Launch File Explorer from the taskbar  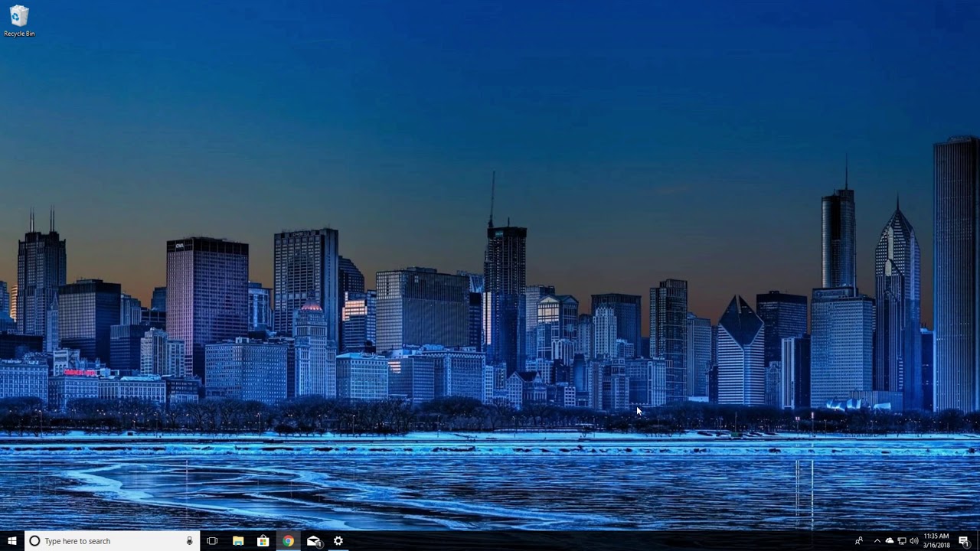(238, 541)
